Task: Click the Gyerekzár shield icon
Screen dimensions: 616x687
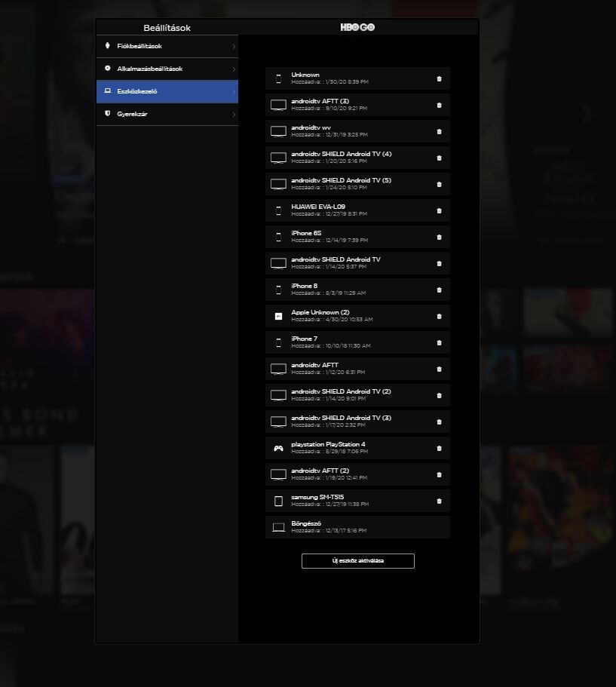Action: [107, 113]
